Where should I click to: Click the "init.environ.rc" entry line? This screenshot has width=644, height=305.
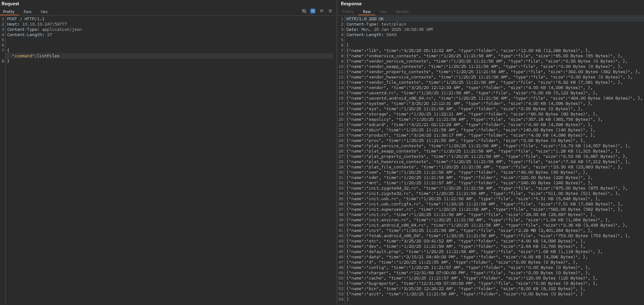pos(478,220)
